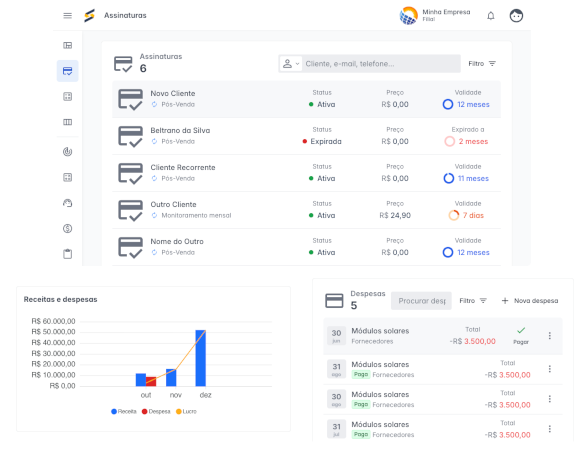
Task: Open options for the 31 ago expense
Action: [x=550, y=369]
